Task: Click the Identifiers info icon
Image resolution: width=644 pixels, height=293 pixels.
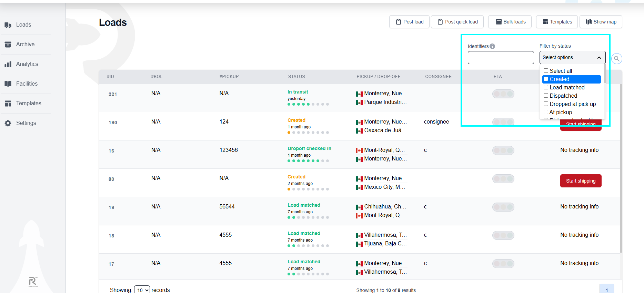Action: click(492, 46)
